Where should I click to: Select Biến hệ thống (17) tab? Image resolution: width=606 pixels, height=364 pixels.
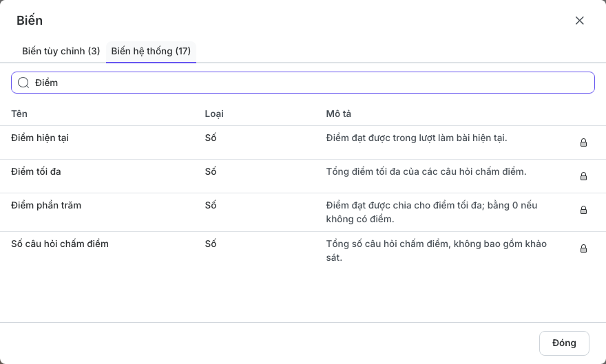coord(151,52)
